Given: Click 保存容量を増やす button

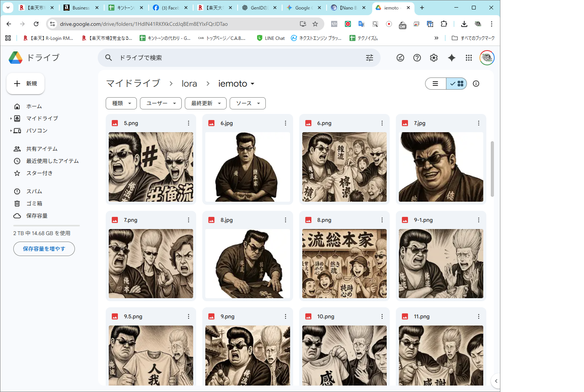Looking at the screenshot, I should [44, 249].
